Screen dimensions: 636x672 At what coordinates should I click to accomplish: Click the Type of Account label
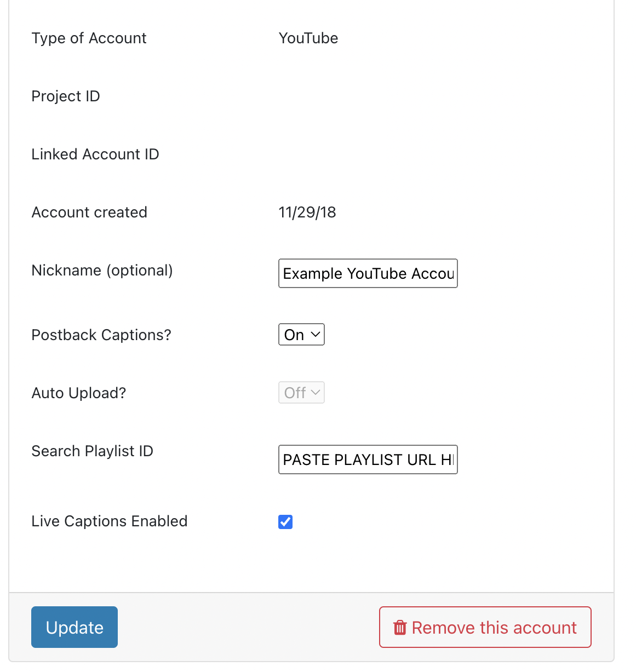pyautogui.click(x=89, y=38)
